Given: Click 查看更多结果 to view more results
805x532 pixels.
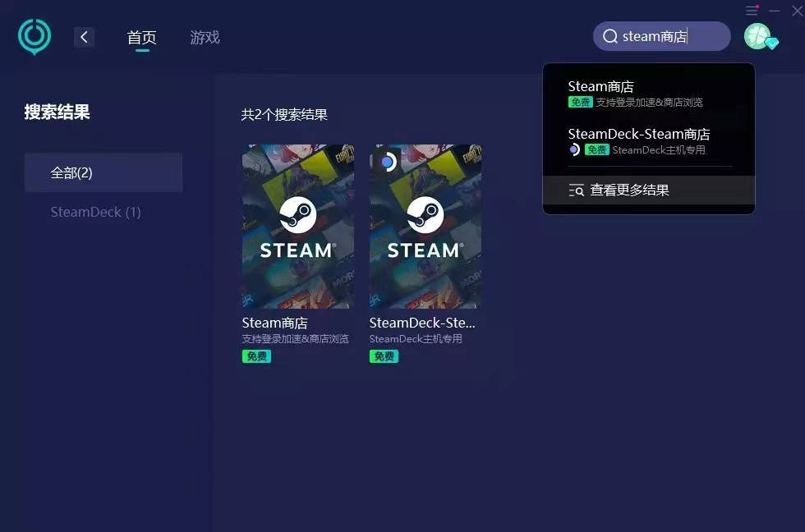Looking at the screenshot, I should (x=648, y=190).
